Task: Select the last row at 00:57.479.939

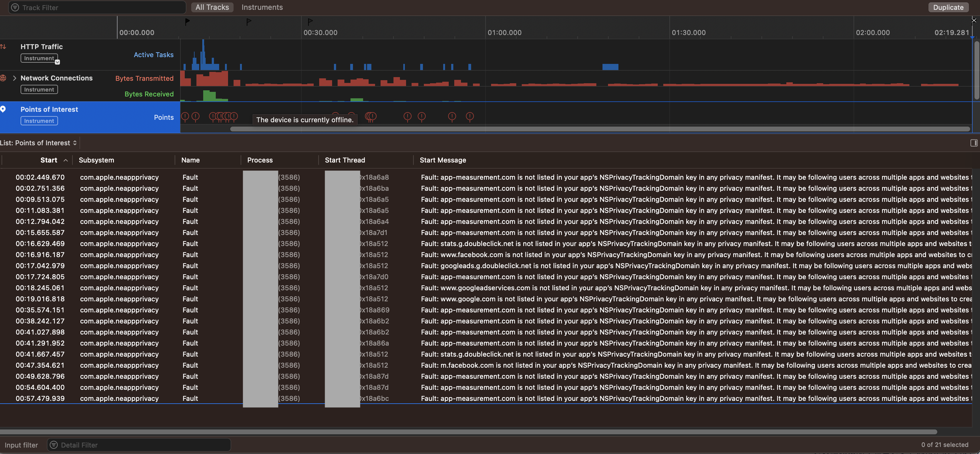Action: pos(486,398)
